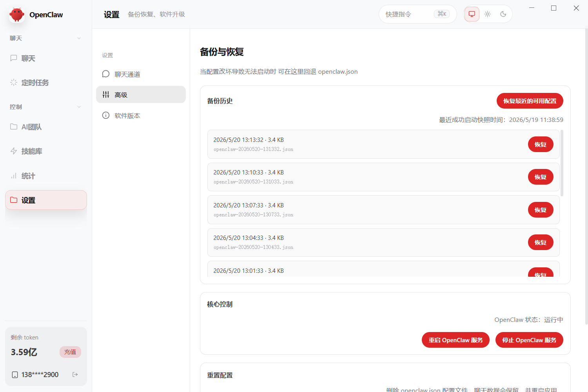Click filename openclaw-20260520-131033.json
588x392 pixels.
coord(253,182)
